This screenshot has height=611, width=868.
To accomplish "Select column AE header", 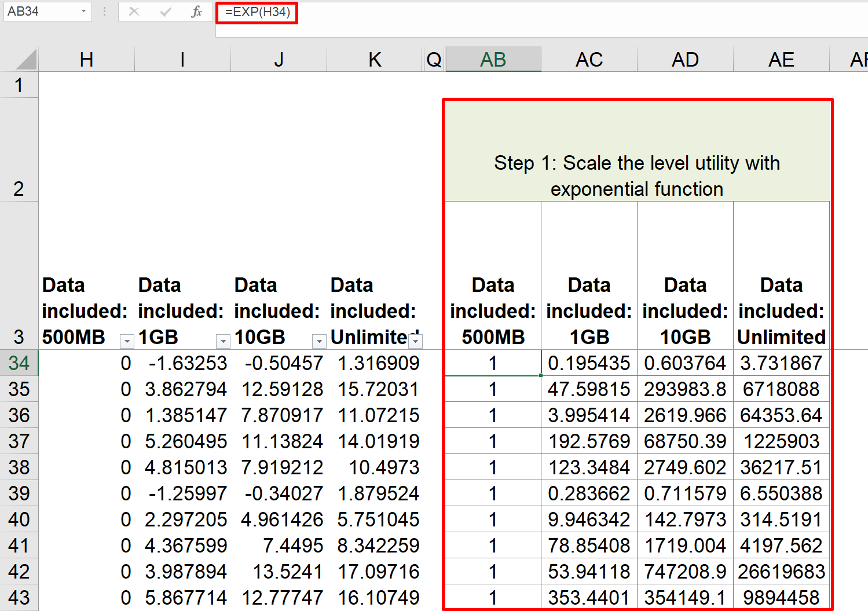I will pos(782,60).
